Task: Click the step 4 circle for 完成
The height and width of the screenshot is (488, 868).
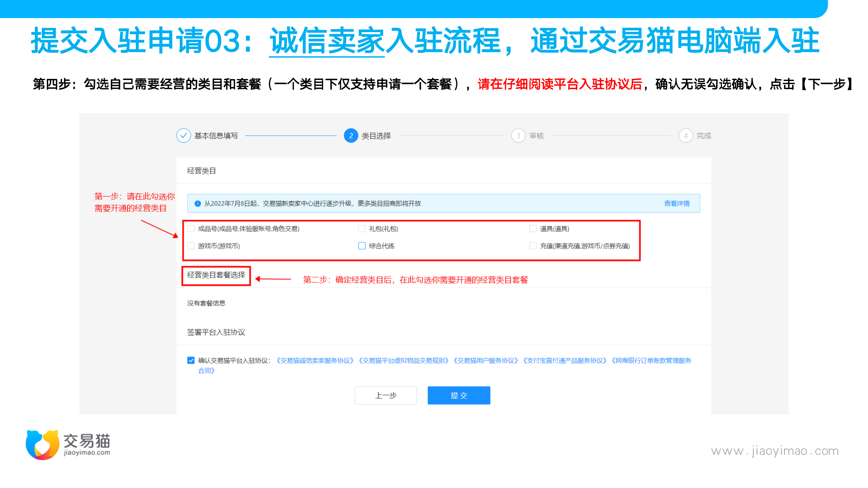Action: 686,136
